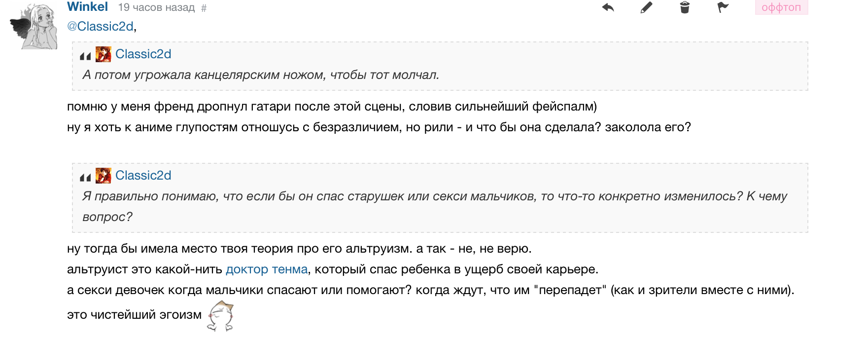Click Classic2d avatar in the knife quote
This screenshot has height=337, width=868.
(x=103, y=54)
